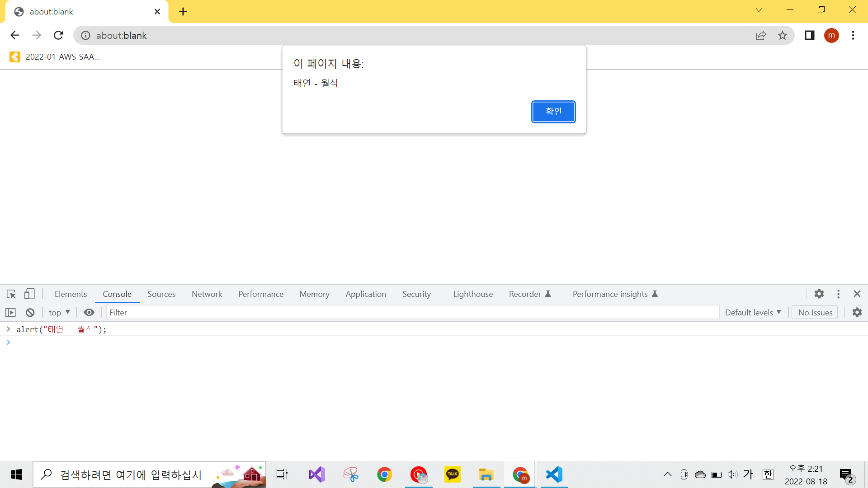Expand the top JavaScript context dropdown
Screen dimensions: 868x488
pos(59,313)
